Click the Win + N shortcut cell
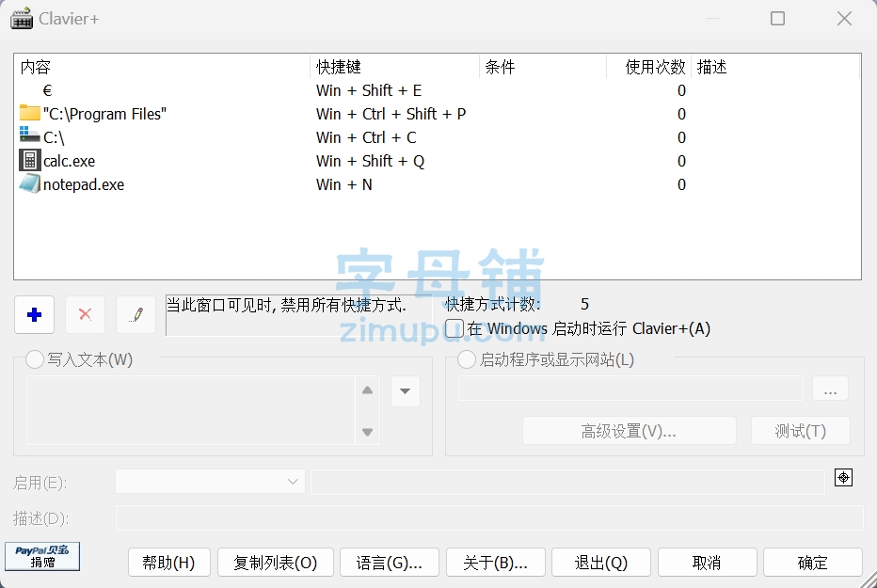 (344, 184)
